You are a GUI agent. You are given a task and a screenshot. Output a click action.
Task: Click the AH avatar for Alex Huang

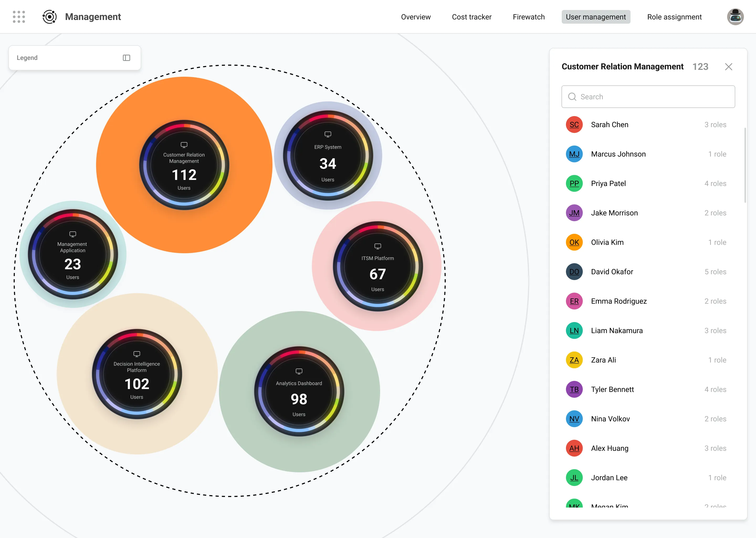(574, 448)
